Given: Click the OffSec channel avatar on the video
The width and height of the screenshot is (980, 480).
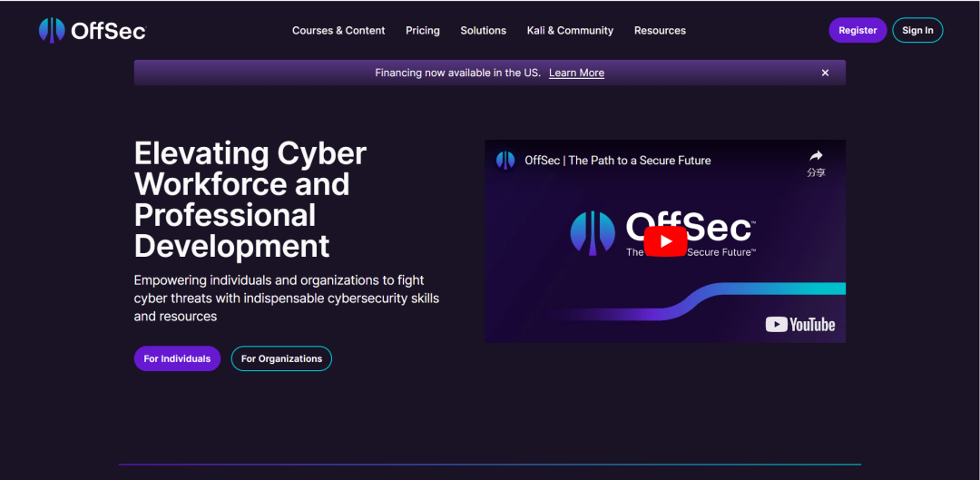Looking at the screenshot, I should click(x=505, y=160).
